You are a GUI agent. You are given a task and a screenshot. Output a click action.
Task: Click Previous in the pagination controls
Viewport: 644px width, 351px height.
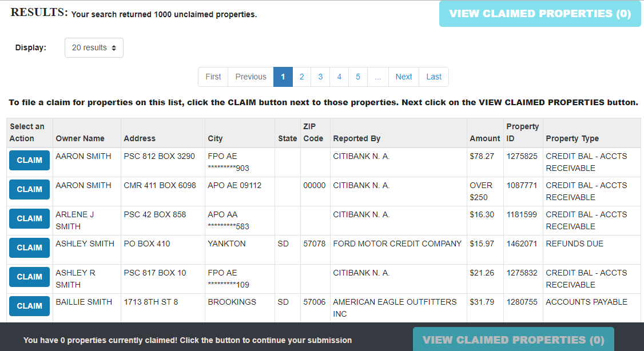pyautogui.click(x=251, y=77)
